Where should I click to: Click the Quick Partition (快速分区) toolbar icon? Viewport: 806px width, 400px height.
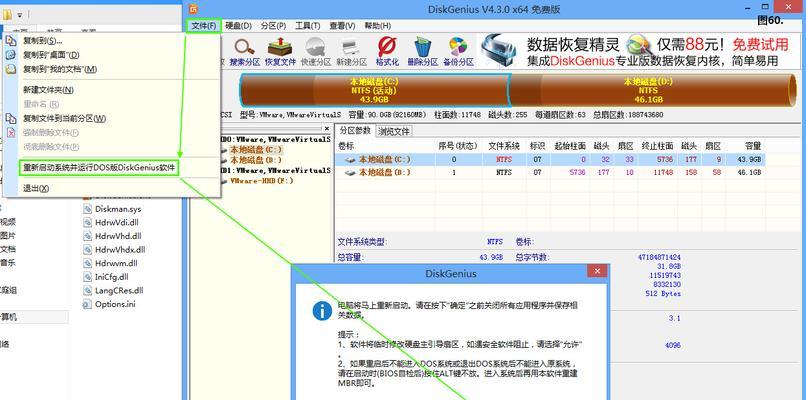point(315,47)
